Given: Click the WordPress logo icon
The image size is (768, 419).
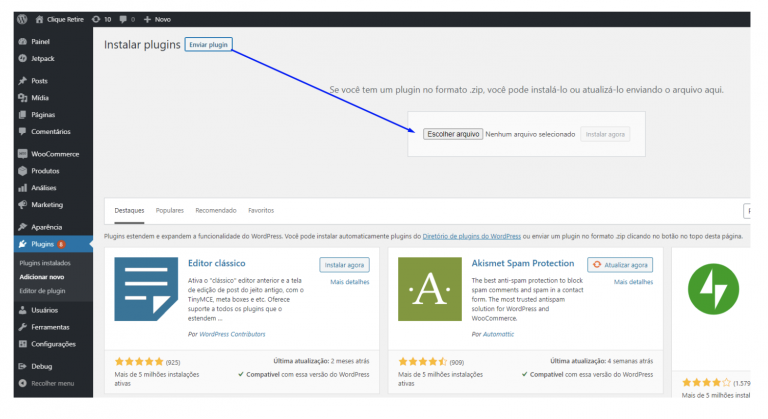Looking at the screenshot, I should coord(21,19).
